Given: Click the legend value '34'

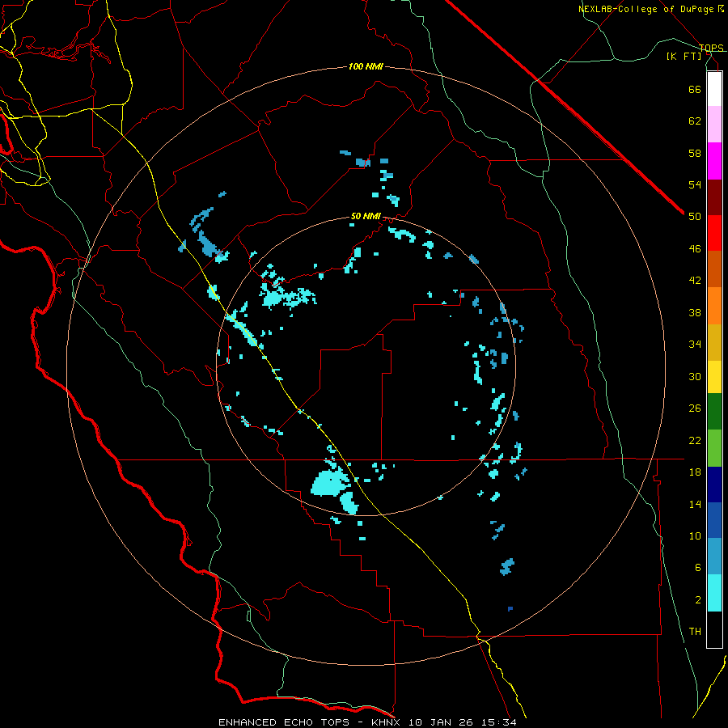Looking at the screenshot, I should coord(695,344).
